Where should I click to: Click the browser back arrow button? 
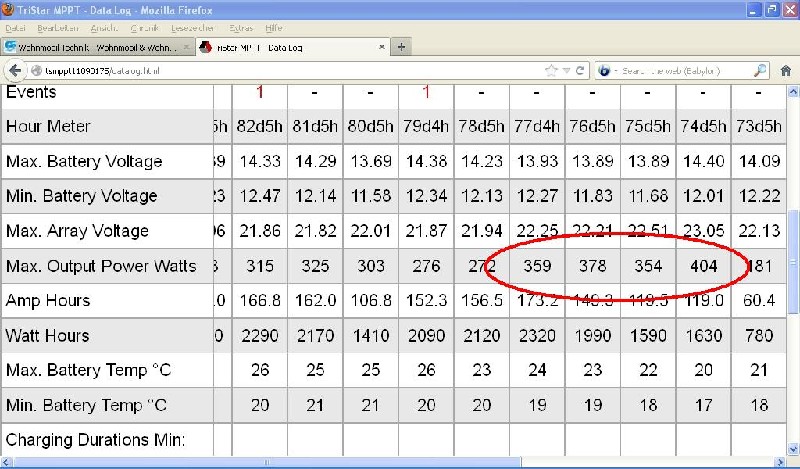(x=15, y=71)
